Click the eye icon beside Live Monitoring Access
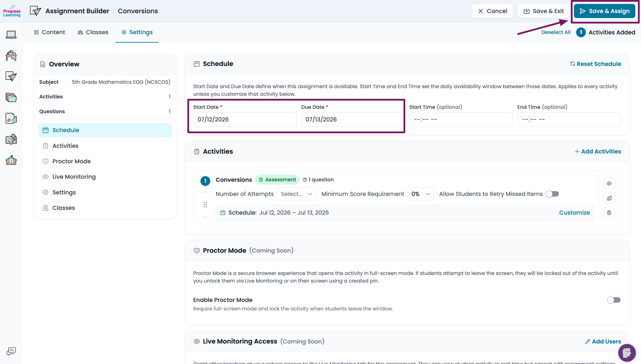 pos(197,342)
